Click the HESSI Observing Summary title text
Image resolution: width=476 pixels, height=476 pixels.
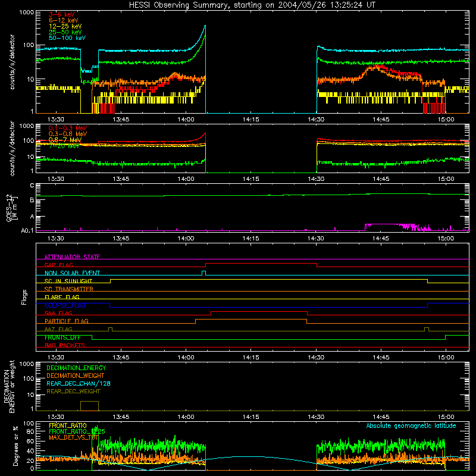pos(252,5)
